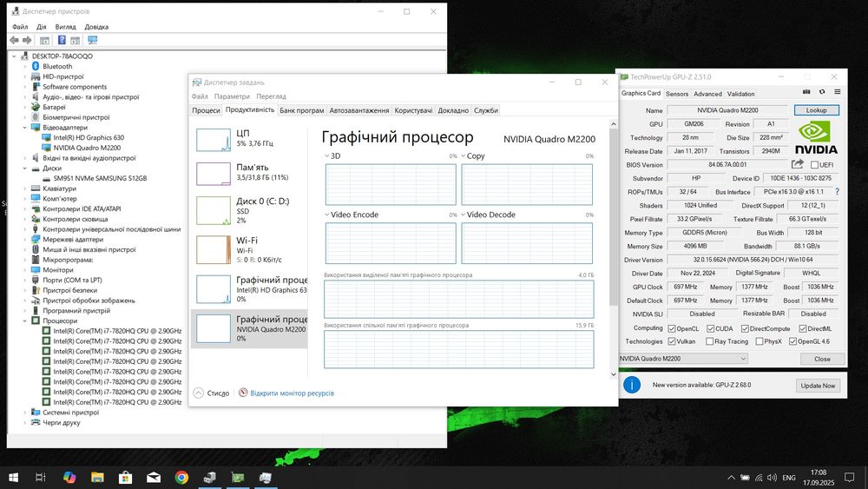Collapse the Диски tree node
Viewport: 868px width, 489px height.
tap(24, 169)
